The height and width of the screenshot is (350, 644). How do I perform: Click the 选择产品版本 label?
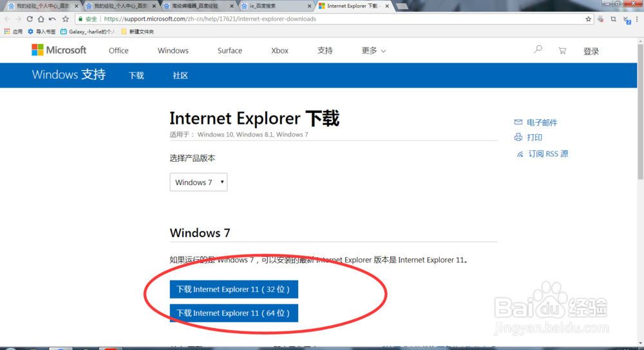pos(192,159)
